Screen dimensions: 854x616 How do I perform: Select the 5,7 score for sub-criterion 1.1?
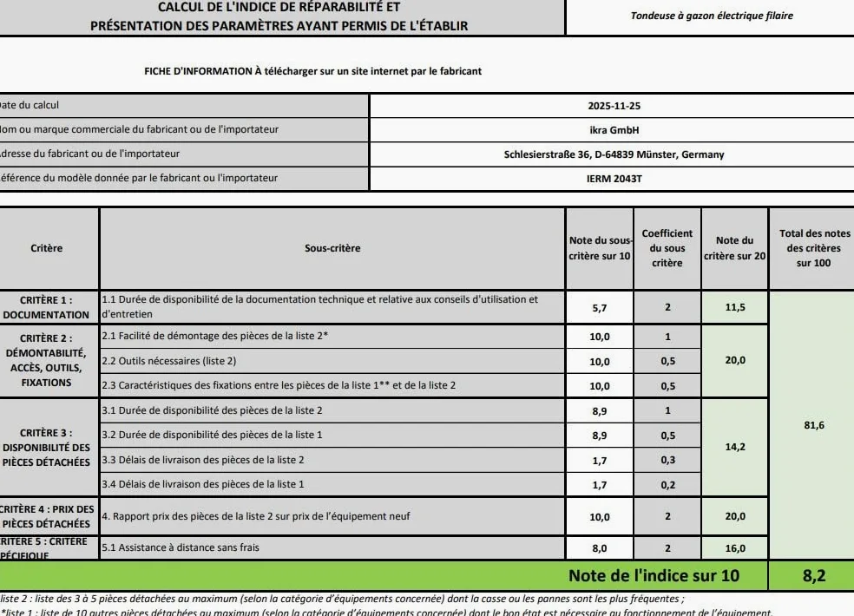tap(600, 308)
